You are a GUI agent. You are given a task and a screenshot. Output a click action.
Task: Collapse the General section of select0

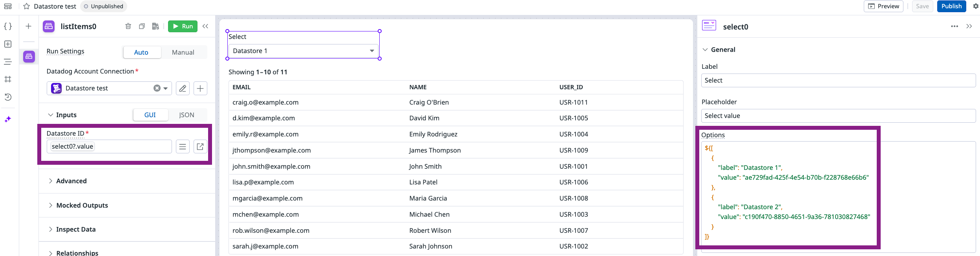(x=705, y=50)
